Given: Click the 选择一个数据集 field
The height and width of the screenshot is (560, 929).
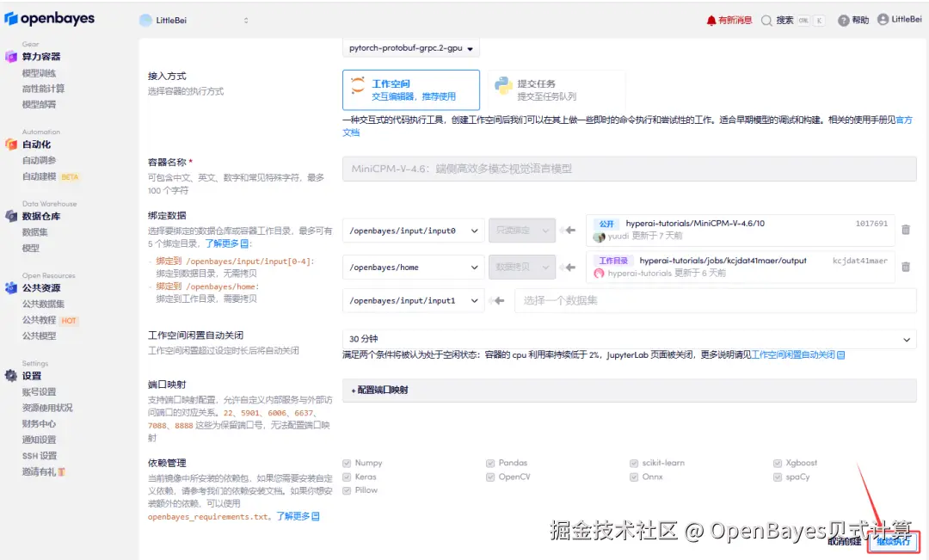Looking at the screenshot, I should pyautogui.click(x=715, y=300).
